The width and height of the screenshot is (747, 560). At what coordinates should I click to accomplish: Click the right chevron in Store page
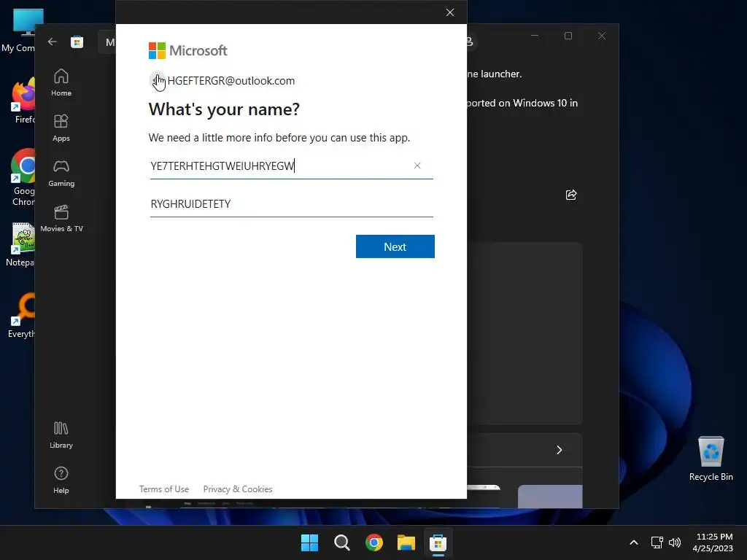(x=560, y=450)
